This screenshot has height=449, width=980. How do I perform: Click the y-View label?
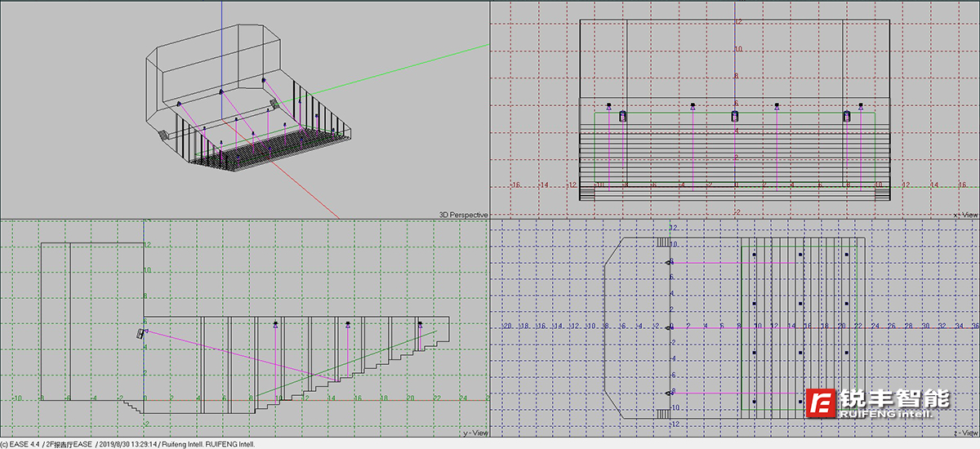[475, 433]
